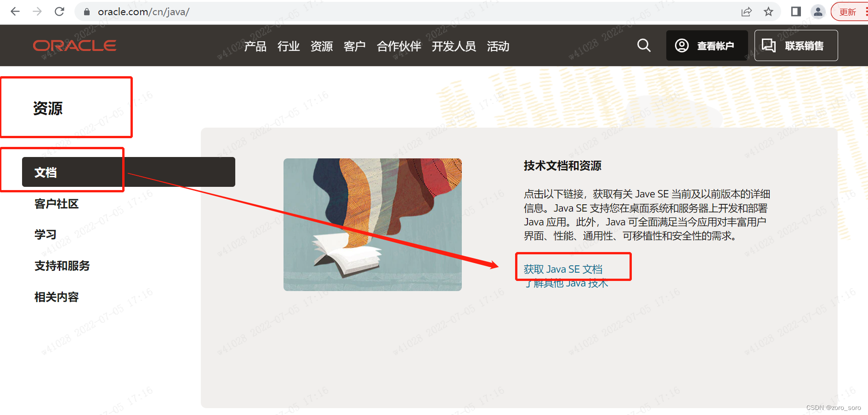Click the browser back arrow
The height and width of the screenshot is (415, 868).
point(15,11)
